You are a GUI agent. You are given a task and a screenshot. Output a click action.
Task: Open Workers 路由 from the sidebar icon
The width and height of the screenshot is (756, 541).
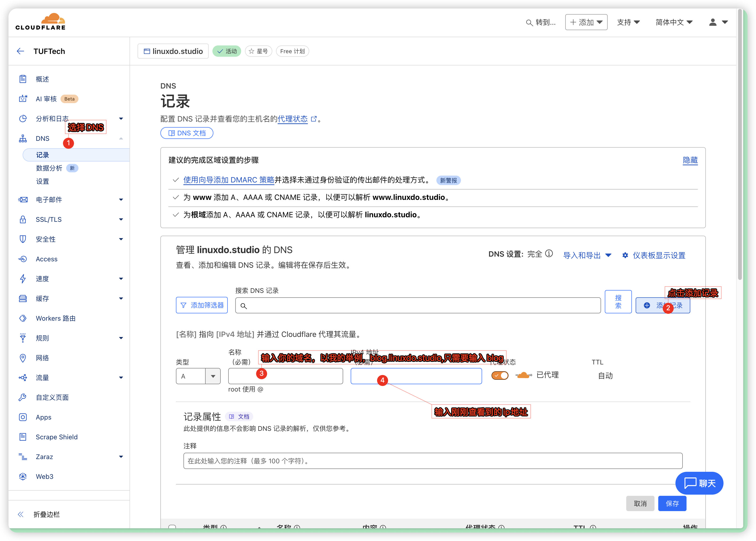click(x=23, y=318)
